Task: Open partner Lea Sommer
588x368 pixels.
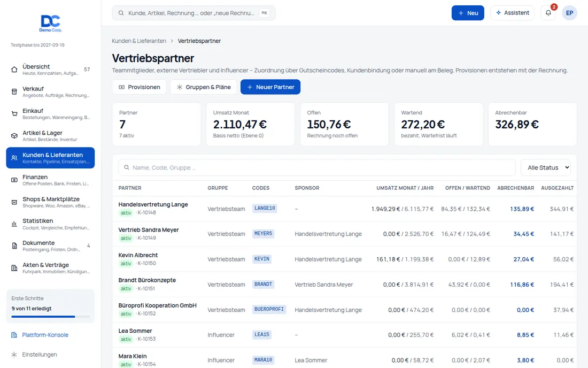Action: coord(135,331)
